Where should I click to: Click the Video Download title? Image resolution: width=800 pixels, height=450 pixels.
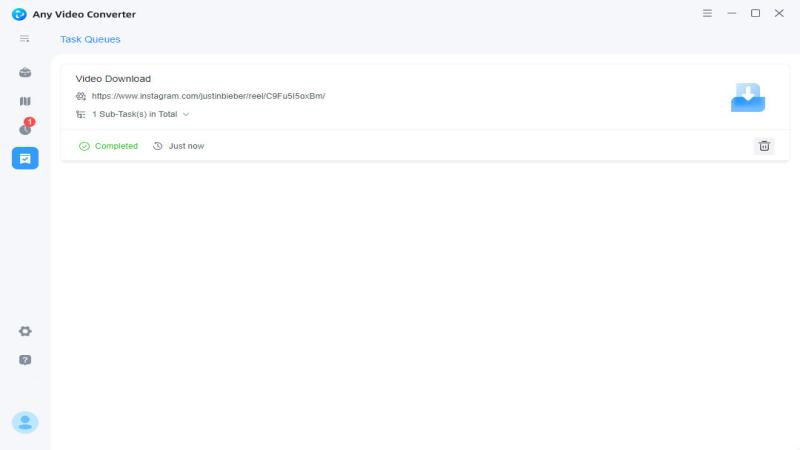pos(113,79)
